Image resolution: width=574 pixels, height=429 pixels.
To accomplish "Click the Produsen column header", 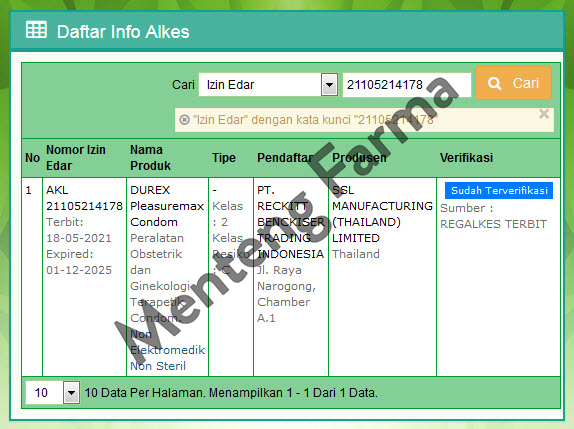I will 359,158.
